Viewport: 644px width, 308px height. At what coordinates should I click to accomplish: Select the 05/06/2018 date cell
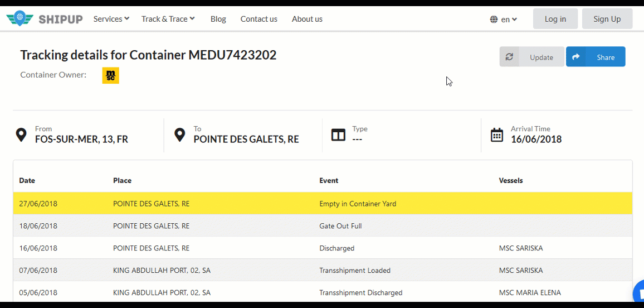[38, 292]
